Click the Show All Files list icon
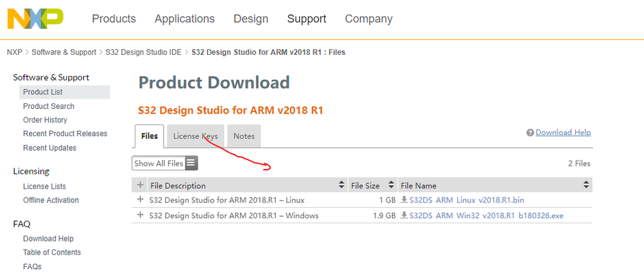This screenshot has height=280, width=644. tap(191, 163)
